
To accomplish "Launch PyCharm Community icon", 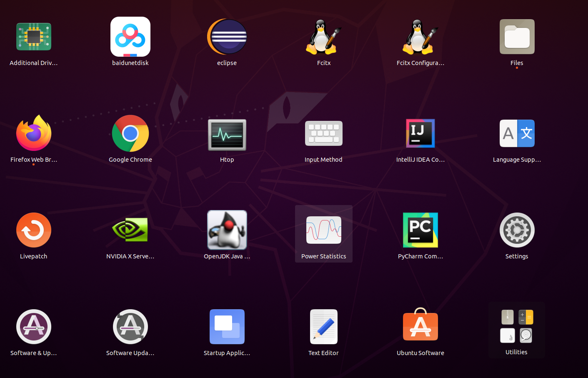I will 420,230.
